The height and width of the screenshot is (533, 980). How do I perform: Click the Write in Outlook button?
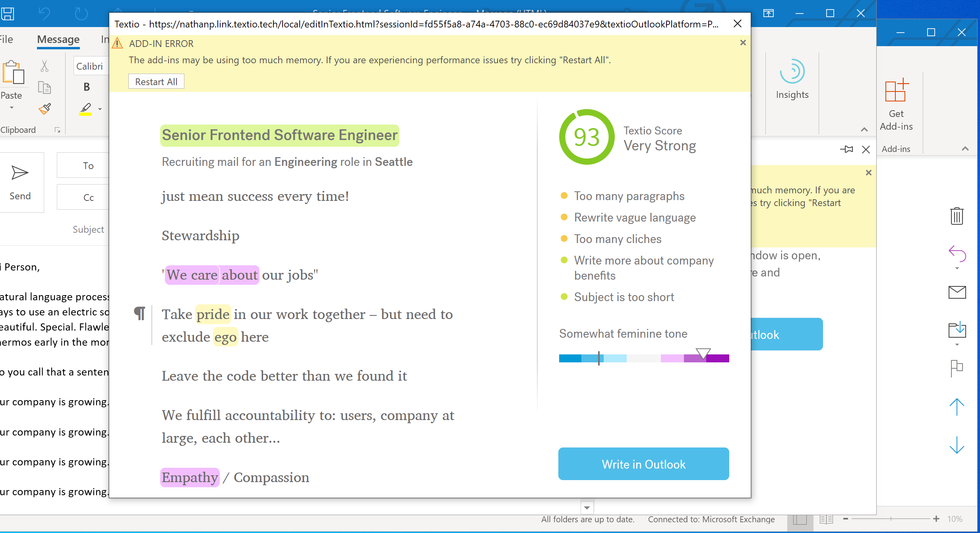643,464
